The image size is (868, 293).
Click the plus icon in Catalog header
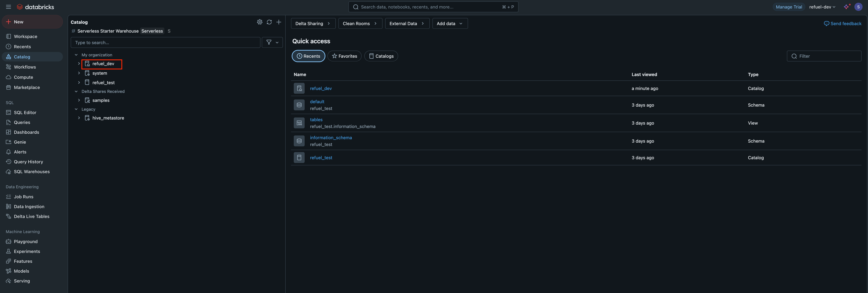coord(279,22)
